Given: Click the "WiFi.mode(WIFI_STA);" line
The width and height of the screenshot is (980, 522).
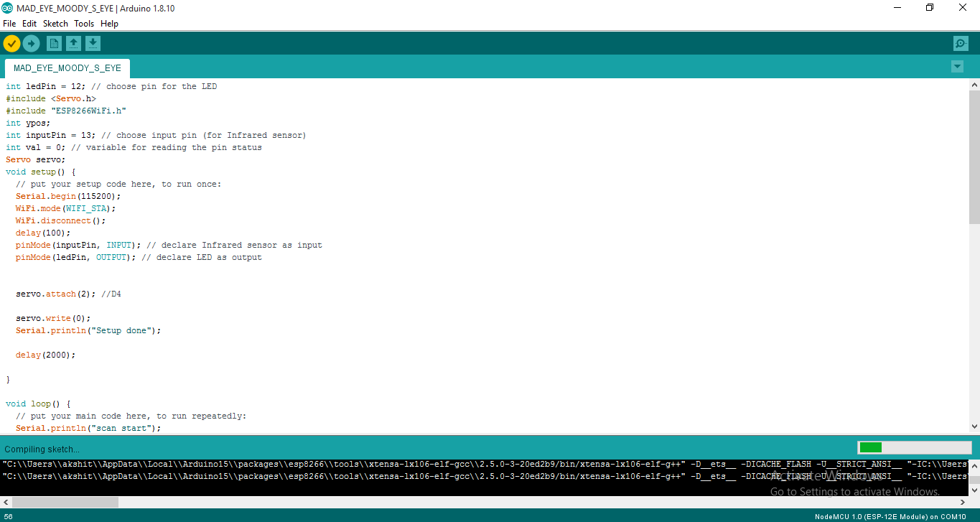Looking at the screenshot, I should point(65,208).
